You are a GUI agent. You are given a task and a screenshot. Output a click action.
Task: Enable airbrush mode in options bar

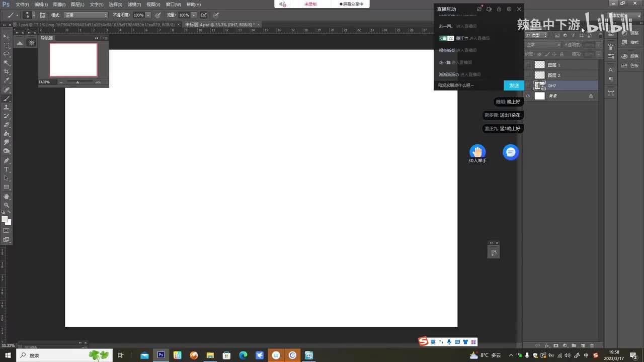pos(204,15)
